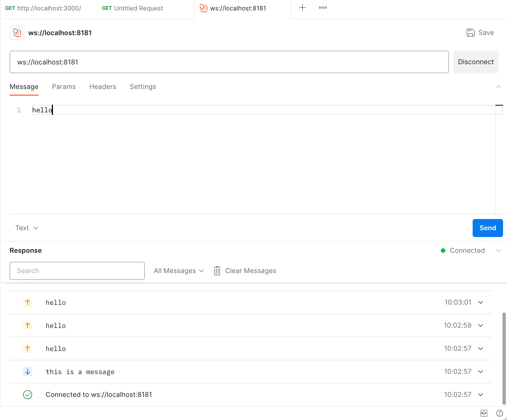The image size is (507, 420).
Task: Collapse the message editor pane with the up chevron
Action: point(499,87)
